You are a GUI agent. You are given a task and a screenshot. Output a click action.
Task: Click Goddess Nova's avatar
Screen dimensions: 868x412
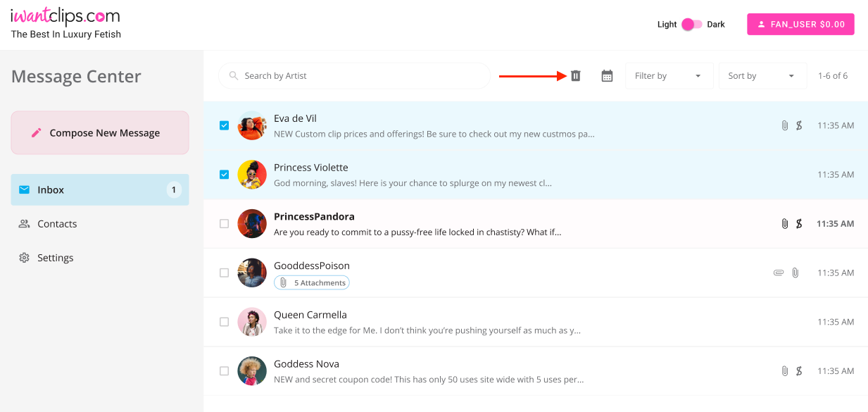[252, 370]
